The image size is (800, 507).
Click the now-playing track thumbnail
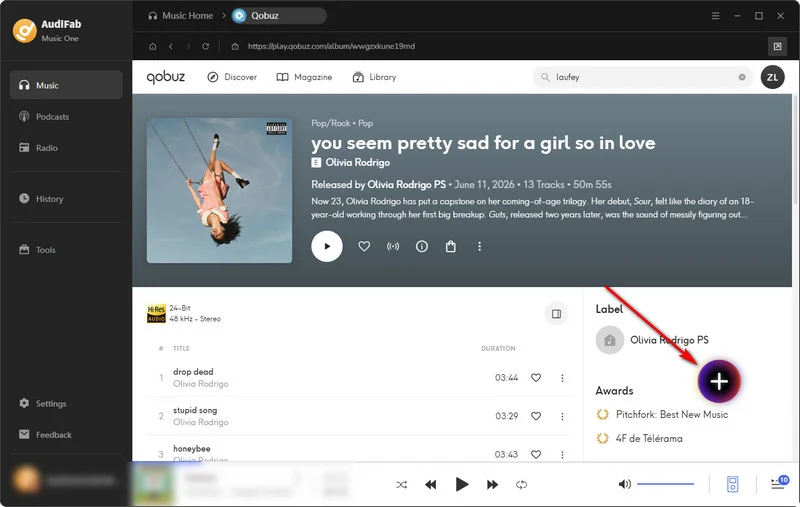[x=153, y=484]
